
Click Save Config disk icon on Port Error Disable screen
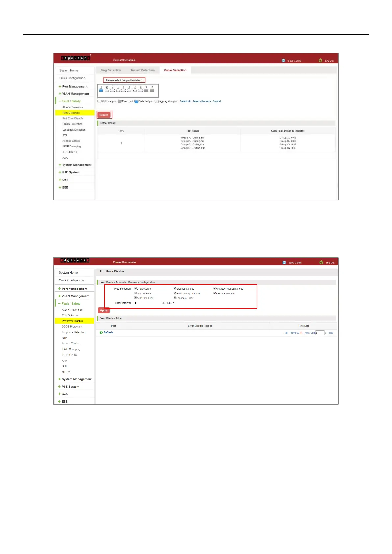tap(284, 263)
